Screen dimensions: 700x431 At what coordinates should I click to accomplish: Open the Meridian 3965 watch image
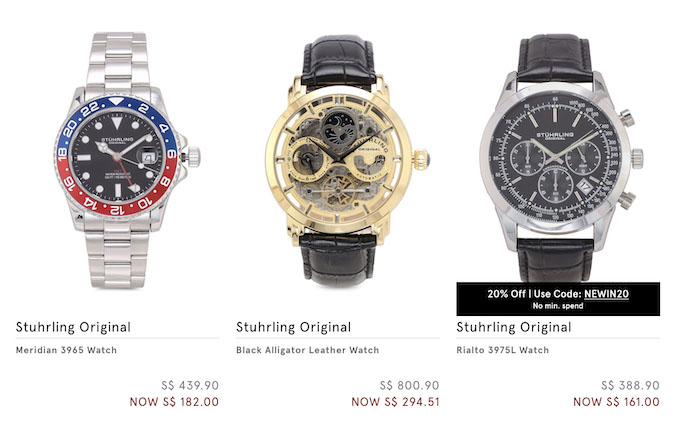pos(127,160)
